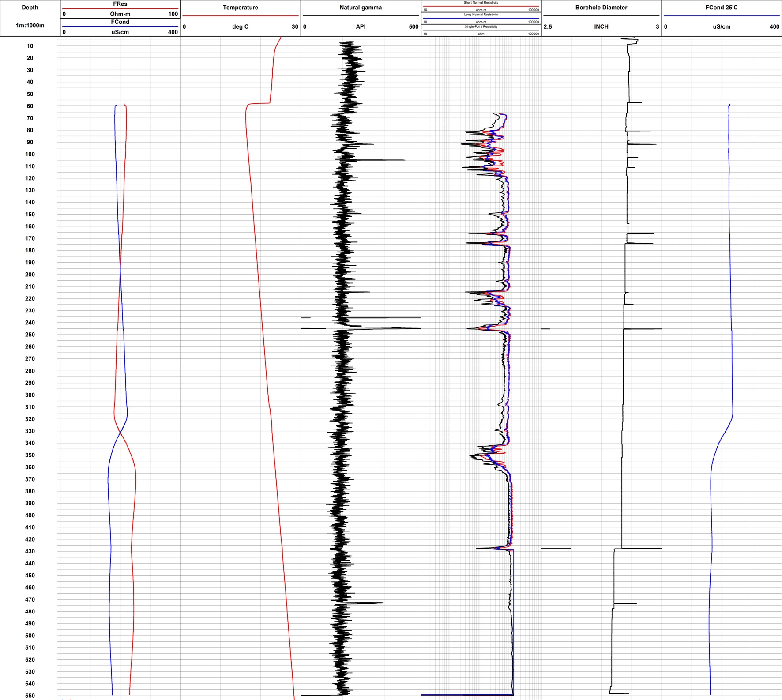The image size is (782, 700).
Task: Click depth label 470
Action: point(30,599)
